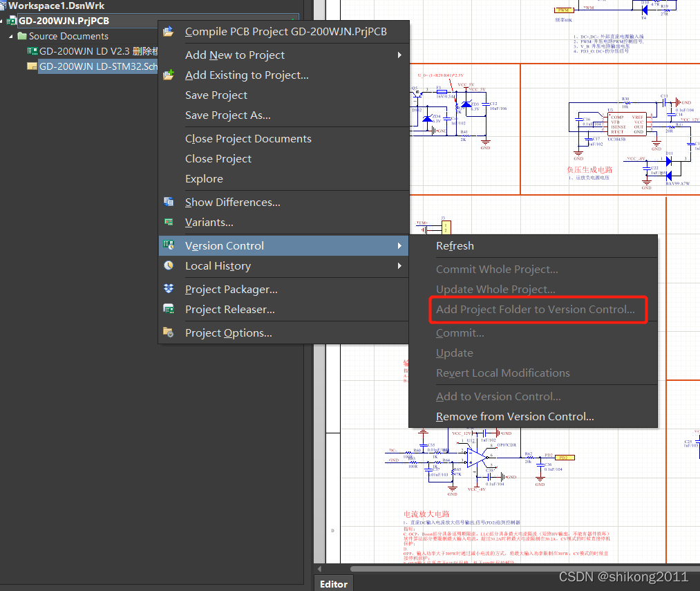Click the Variants icon in context menu
Image resolution: width=700 pixels, height=591 pixels.
[x=168, y=223]
